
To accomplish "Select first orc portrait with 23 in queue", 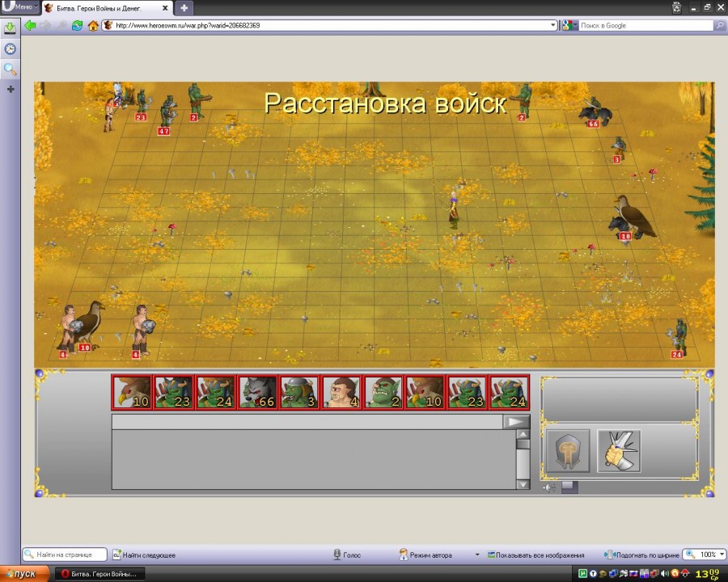I will point(174,392).
